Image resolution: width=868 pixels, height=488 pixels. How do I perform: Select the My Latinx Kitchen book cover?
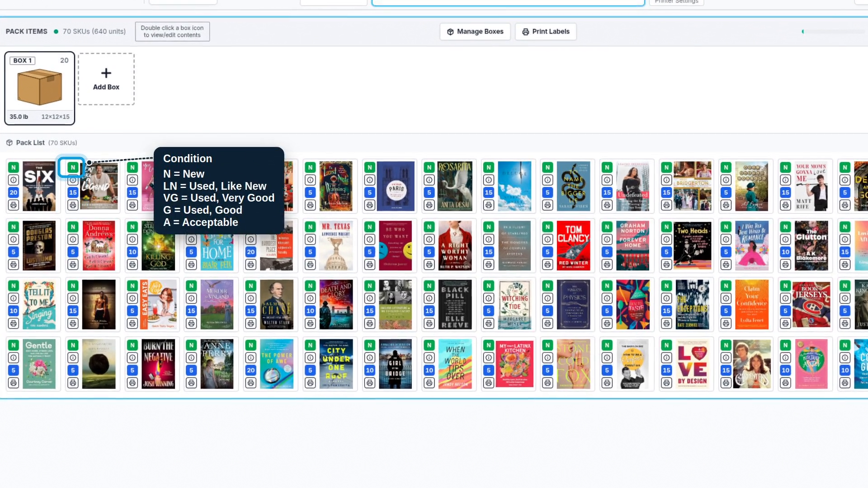pyautogui.click(x=514, y=364)
